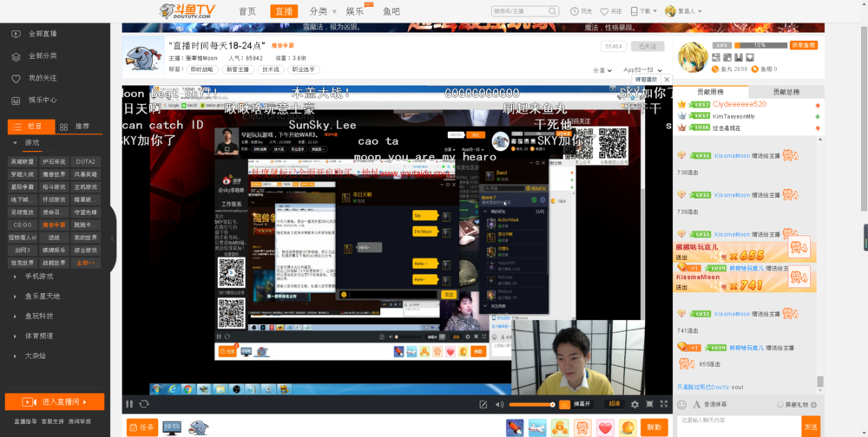Collapse the left sidebar arrow handle
868x437 pixels.
(x=113, y=238)
